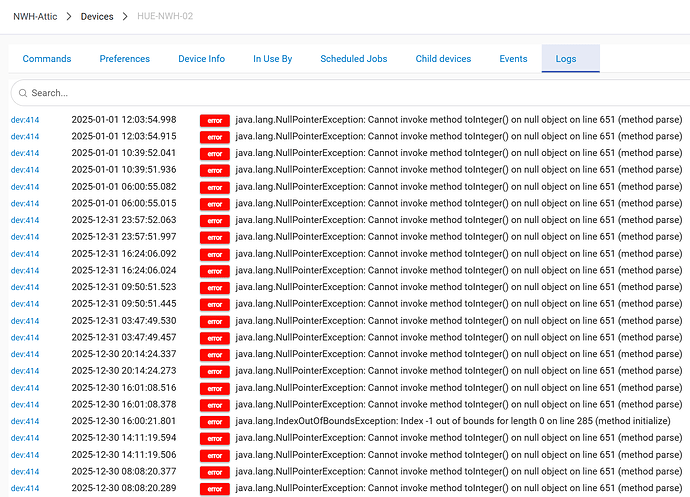Image resolution: width=690 pixels, height=497 pixels.
Task: Open dev:414 link at 16:00:21.801
Action: (25, 421)
